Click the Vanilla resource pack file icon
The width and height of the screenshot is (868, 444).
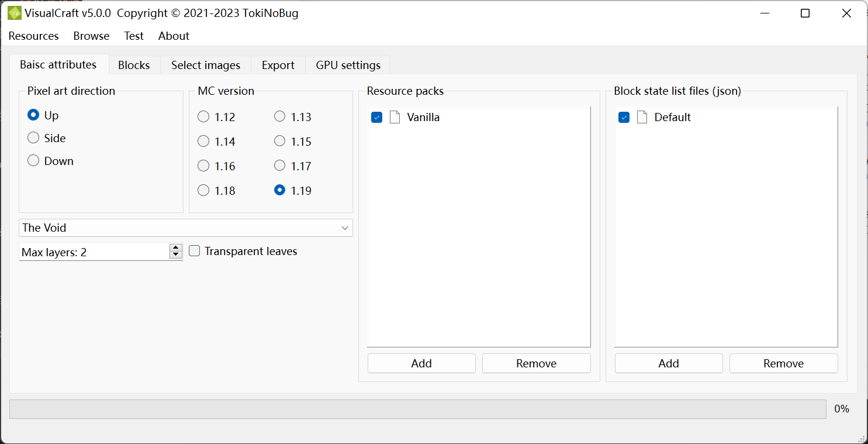click(395, 117)
